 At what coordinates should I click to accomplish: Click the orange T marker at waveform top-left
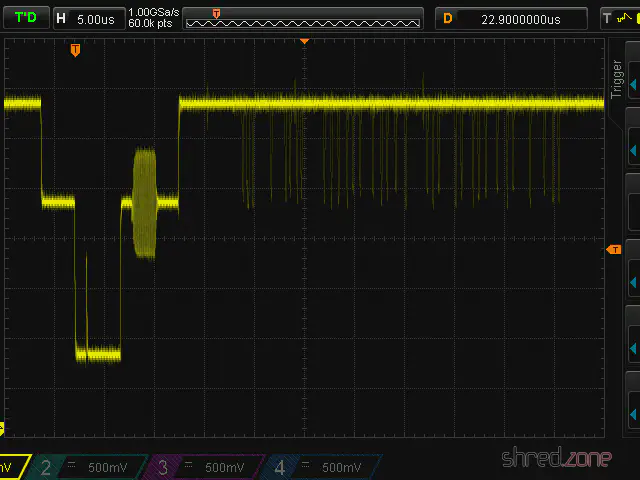(x=75, y=50)
